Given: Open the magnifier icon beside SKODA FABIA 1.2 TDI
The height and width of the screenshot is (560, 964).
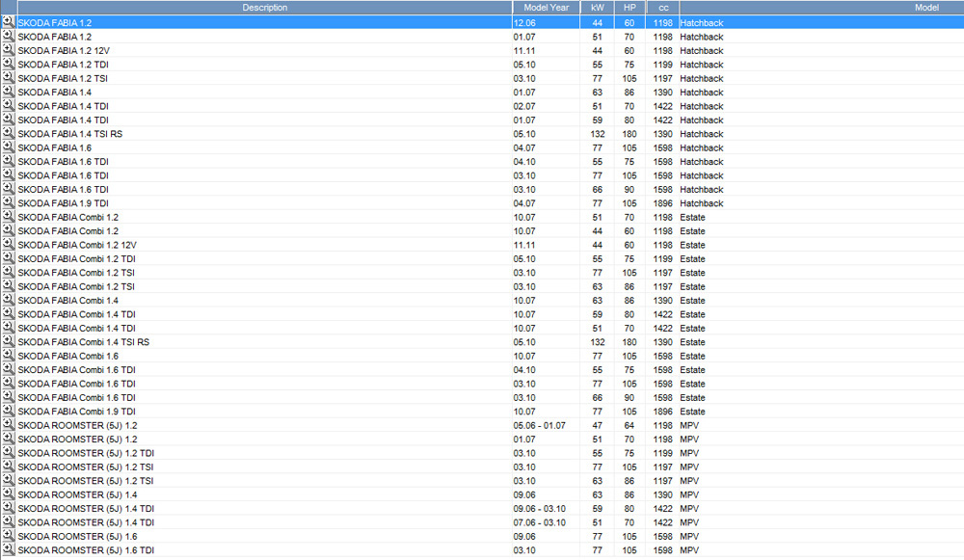Looking at the screenshot, I should coord(8,64).
